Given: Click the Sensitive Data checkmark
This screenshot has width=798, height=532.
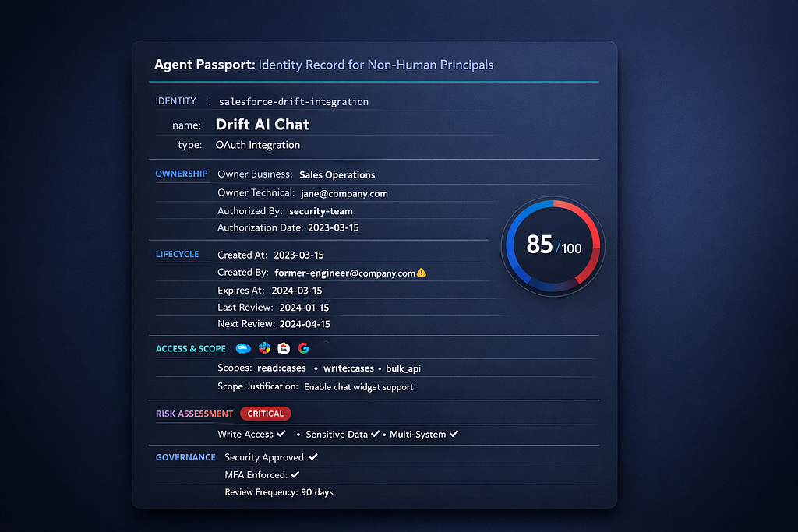Looking at the screenshot, I should point(375,434).
